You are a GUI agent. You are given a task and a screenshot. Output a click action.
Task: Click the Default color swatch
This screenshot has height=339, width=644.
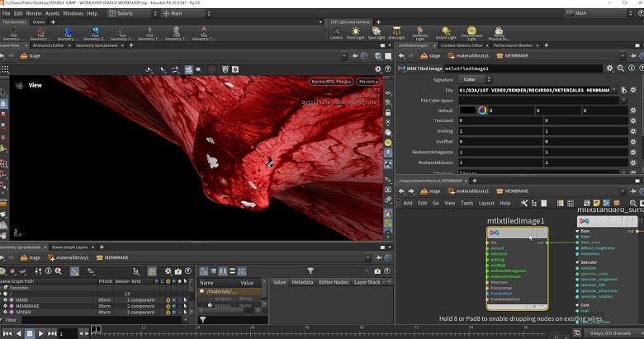pos(468,111)
